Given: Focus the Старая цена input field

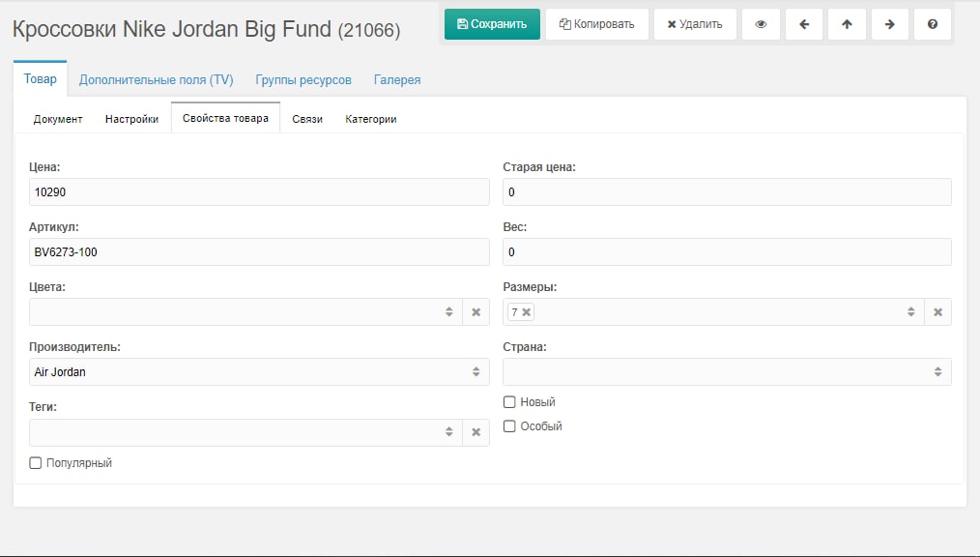Looking at the screenshot, I should pyautogui.click(x=727, y=191).
